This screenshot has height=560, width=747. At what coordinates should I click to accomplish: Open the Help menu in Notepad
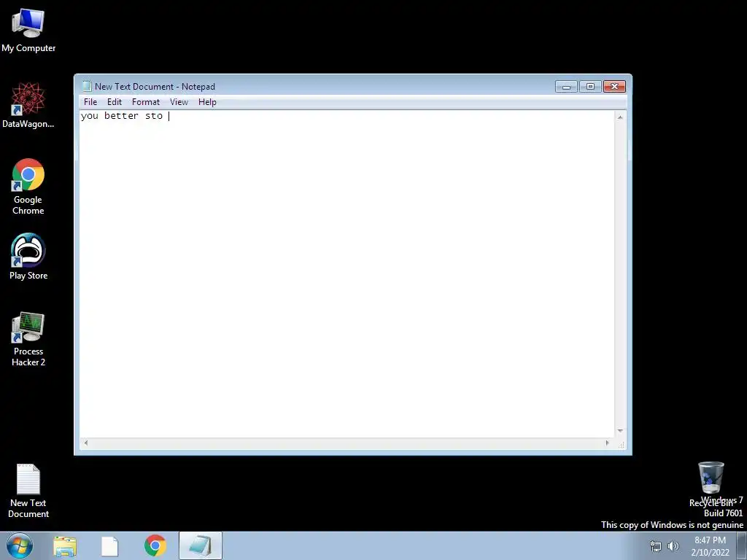[x=207, y=102]
